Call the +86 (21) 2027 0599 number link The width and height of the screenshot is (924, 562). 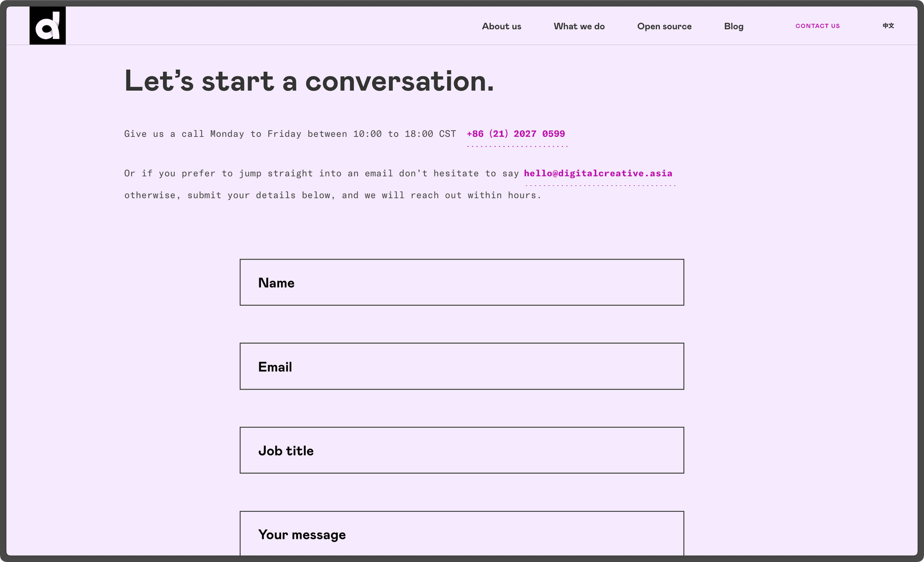tap(515, 134)
